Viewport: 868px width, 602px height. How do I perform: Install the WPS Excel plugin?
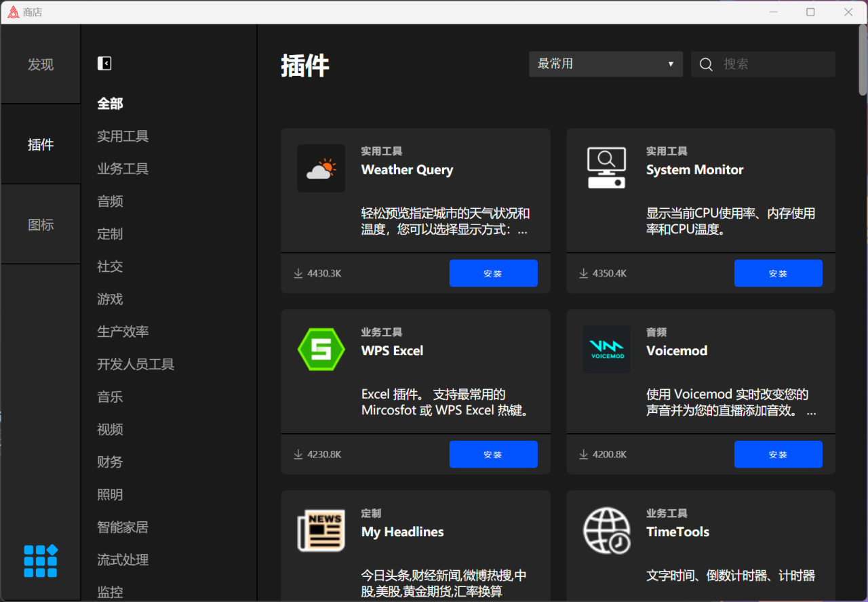(494, 454)
